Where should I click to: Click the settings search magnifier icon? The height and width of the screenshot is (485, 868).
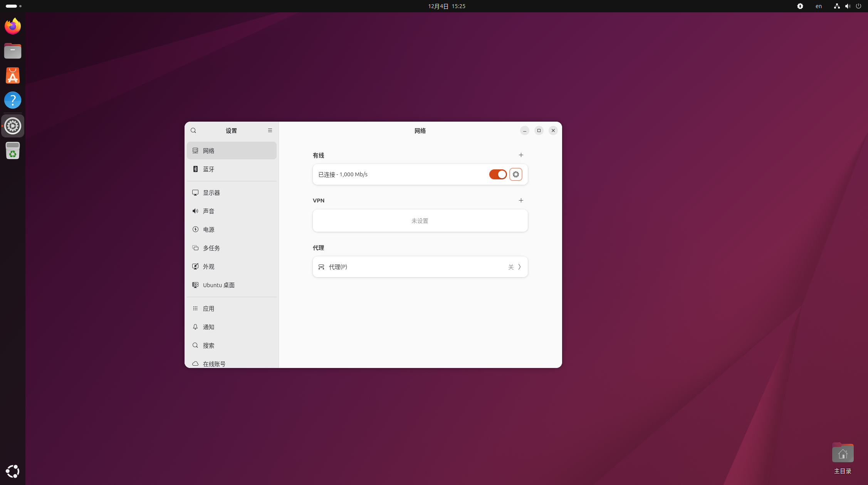coord(193,130)
